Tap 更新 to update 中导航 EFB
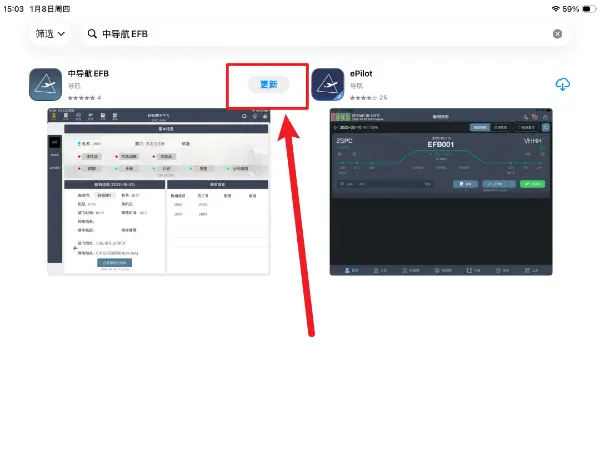The height and width of the screenshot is (450, 600). (x=269, y=84)
